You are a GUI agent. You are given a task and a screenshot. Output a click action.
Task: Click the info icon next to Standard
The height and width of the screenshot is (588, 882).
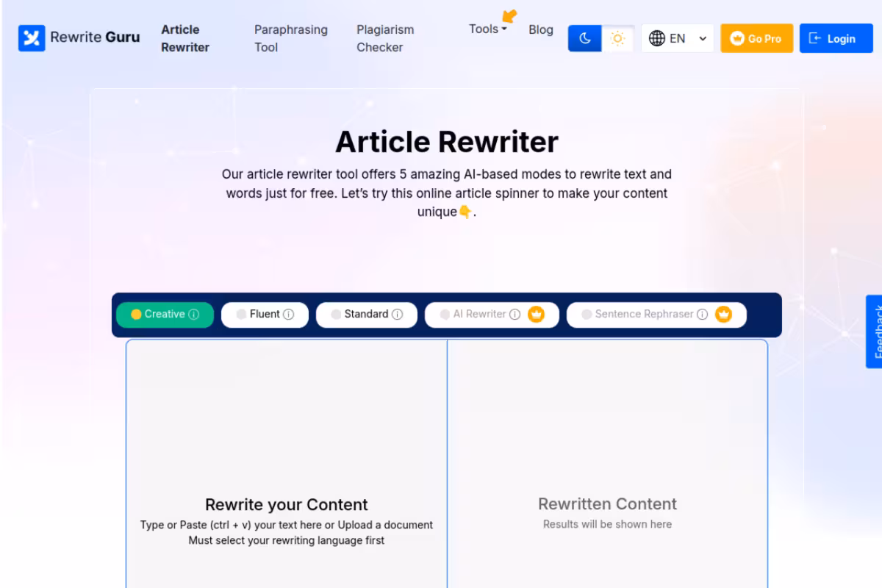point(397,315)
